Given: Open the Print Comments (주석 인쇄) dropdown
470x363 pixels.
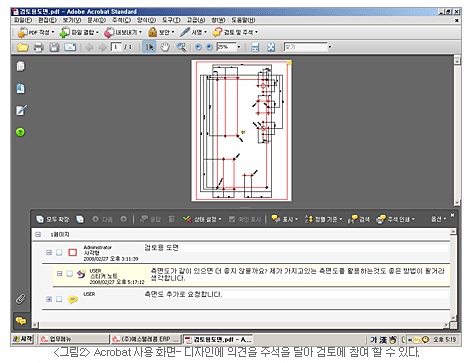Looking at the screenshot, I should (x=396, y=219).
